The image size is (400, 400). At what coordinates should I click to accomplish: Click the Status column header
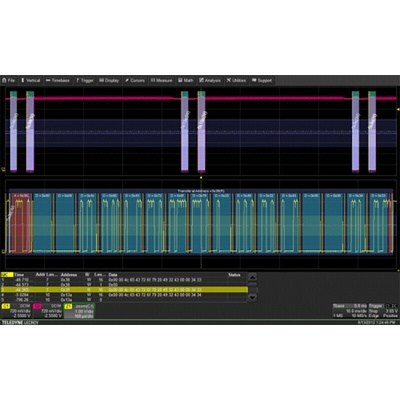pyautogui.click(x=234, y=275)
